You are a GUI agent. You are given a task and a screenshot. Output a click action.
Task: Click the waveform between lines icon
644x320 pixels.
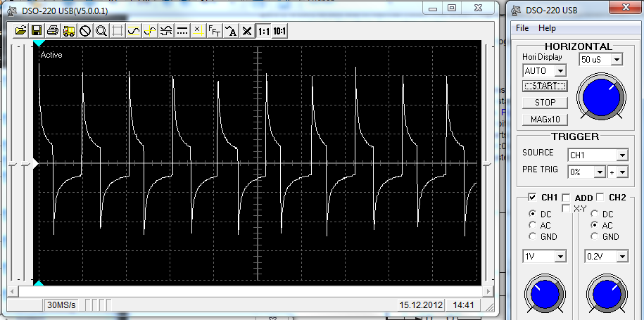point(166,30)
